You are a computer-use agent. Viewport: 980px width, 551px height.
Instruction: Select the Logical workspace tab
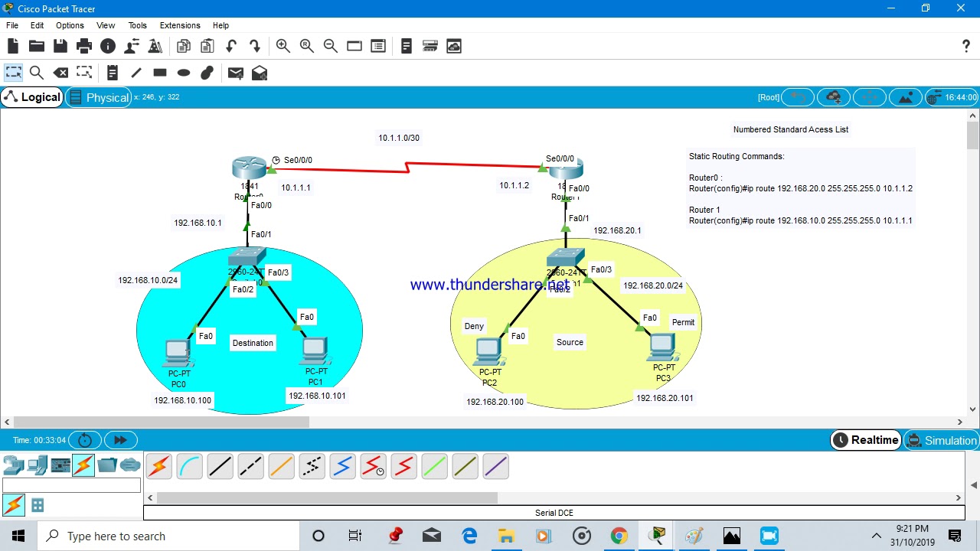31,97
